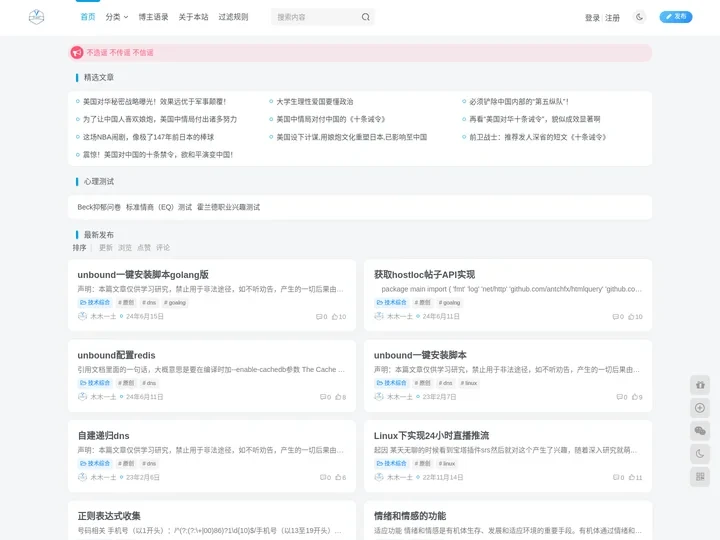Open post 情绪和情感的功能

click(x=410, y=516)
